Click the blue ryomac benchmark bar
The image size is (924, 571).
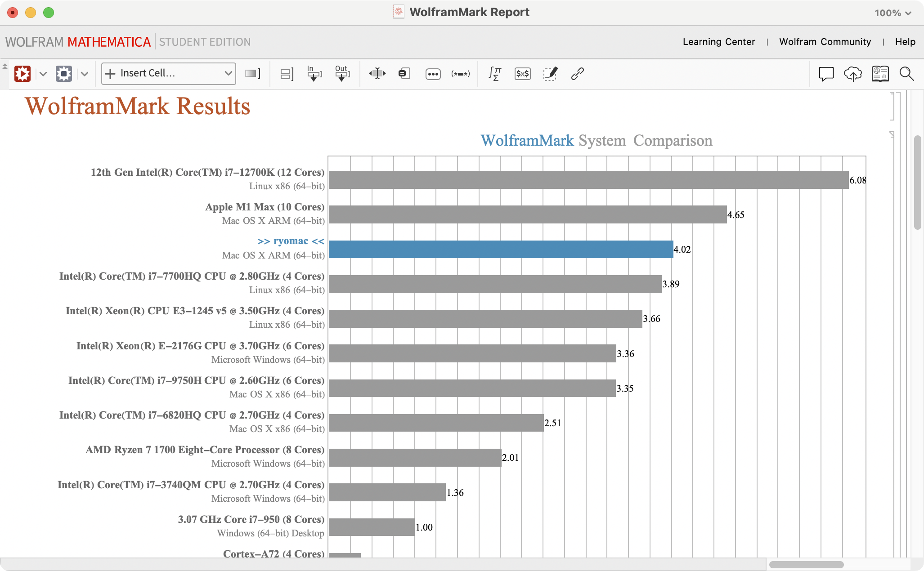coord(501,249)
